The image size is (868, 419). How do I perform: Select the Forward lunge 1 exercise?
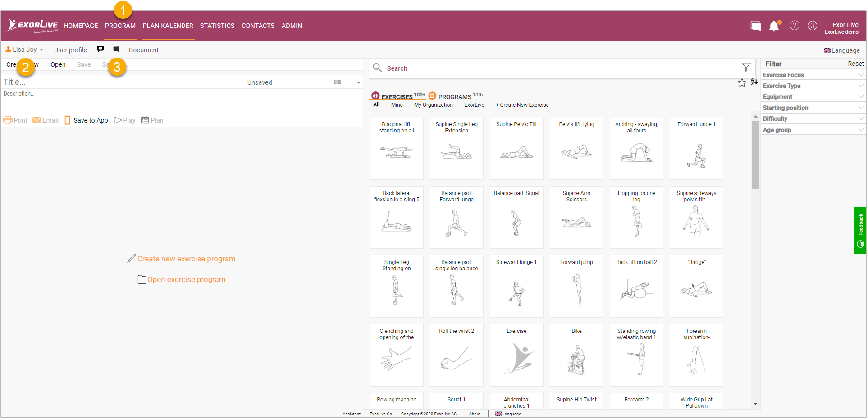pos(696,149)
